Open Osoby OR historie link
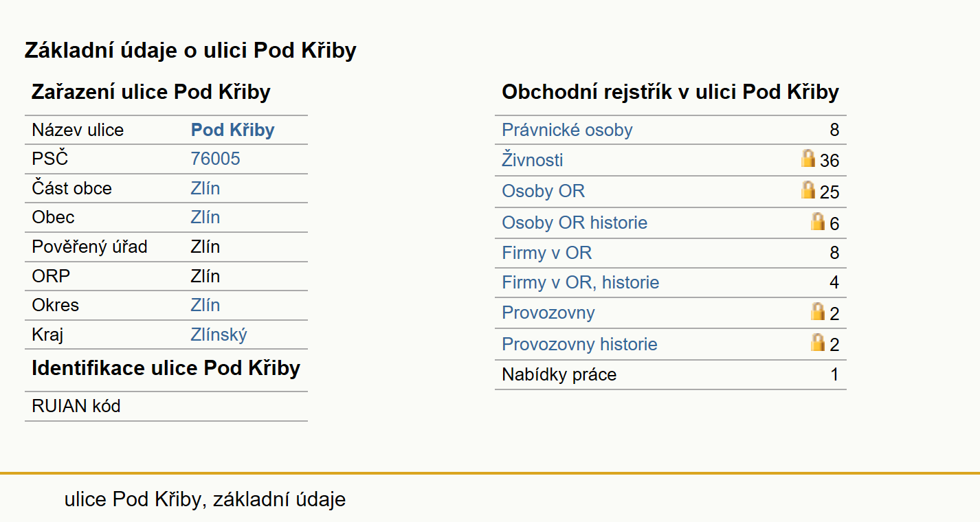 pyautogui.click(x=575, y=223)
